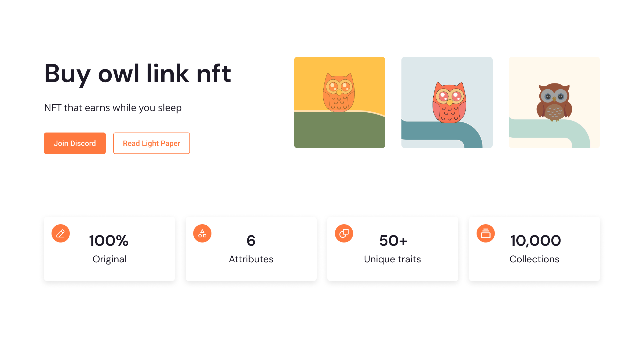This screenshot has width=644, height=338.
Task: Select the orange owl with yellow background thumbnail
Action: 339,102
